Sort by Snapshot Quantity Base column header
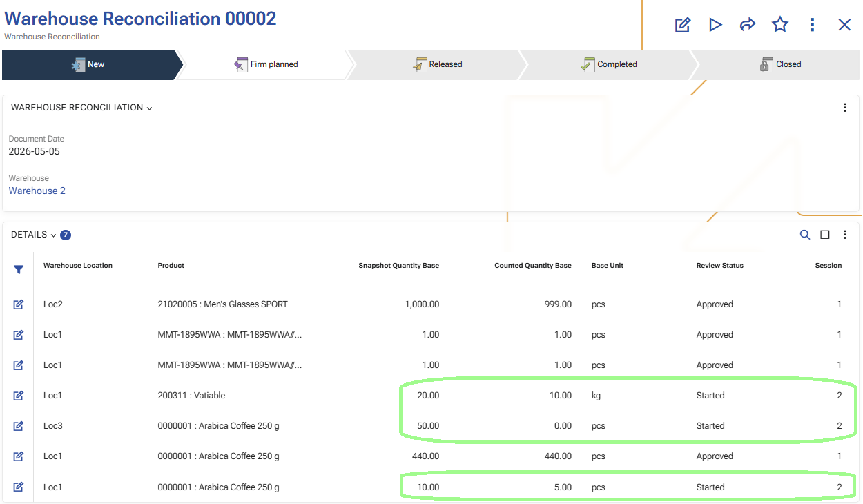This screenshot has height=504, width=863. [x=398, y=266]
